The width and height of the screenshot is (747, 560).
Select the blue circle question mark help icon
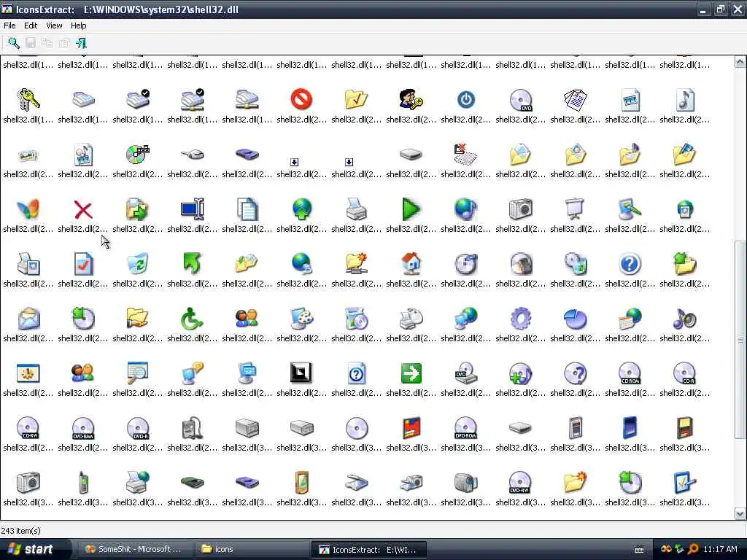pos(630,264)
